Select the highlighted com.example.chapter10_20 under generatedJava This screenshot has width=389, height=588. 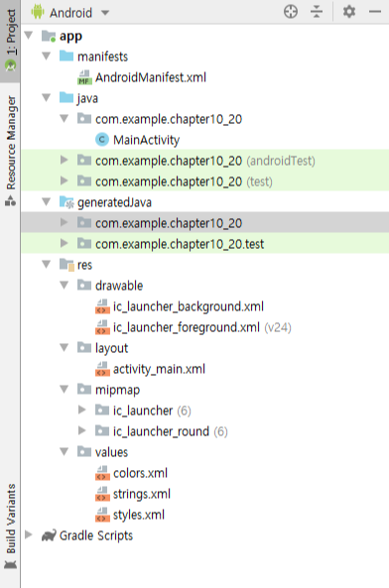pyautogui.click(x=169, y=223)
